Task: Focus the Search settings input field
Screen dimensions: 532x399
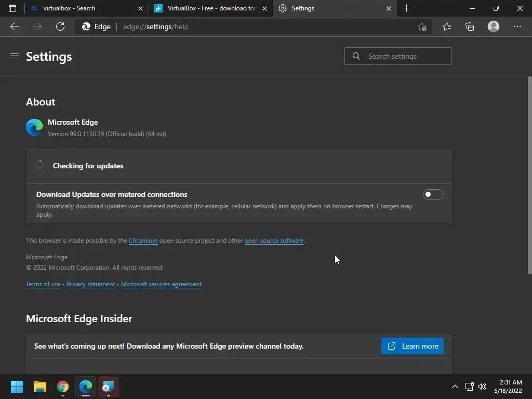Action: coord(398,56)
